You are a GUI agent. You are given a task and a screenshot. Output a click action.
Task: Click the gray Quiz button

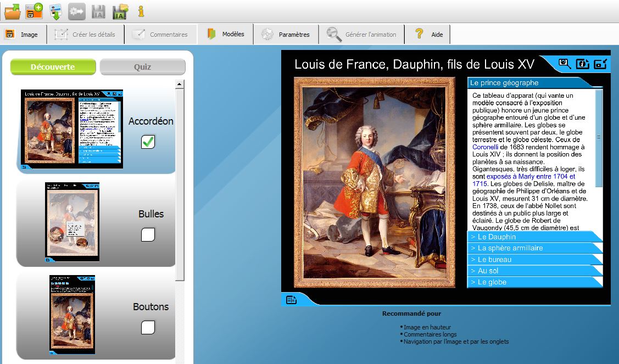[x=142, y=67]
